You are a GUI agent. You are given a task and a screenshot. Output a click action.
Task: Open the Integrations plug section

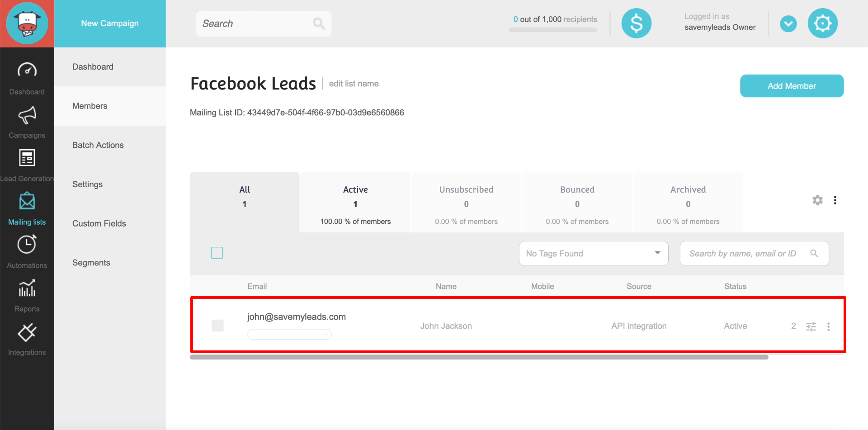click(27, 339)
